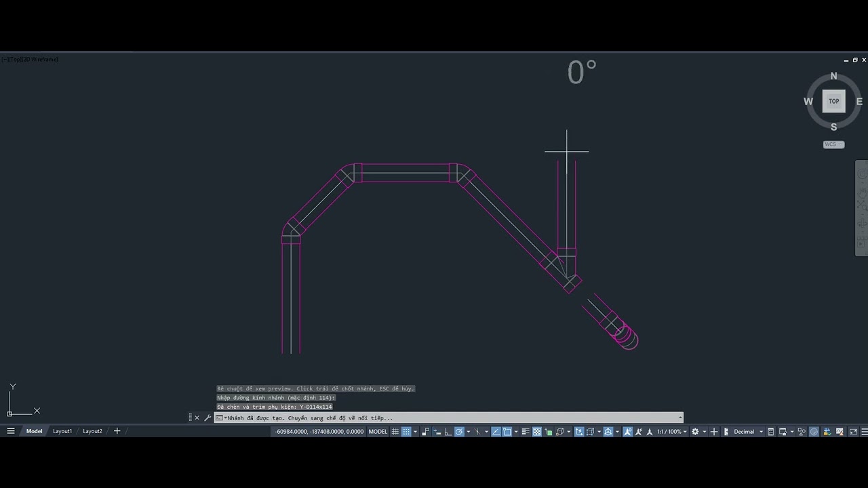
Task: Click the units ruler icon
Action: (x=726, y=431)
